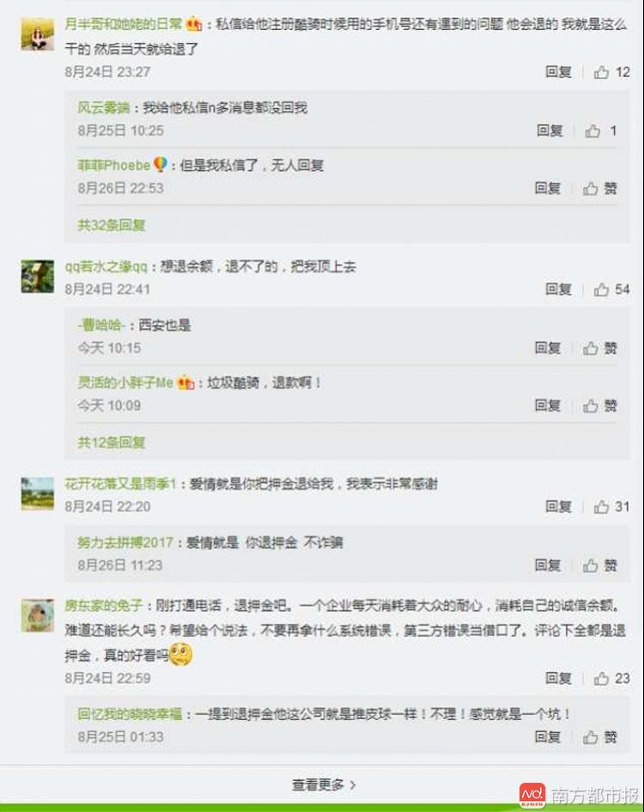
Task: Open 花开花落又是雨季1's profile name
Action: (120, 485)
